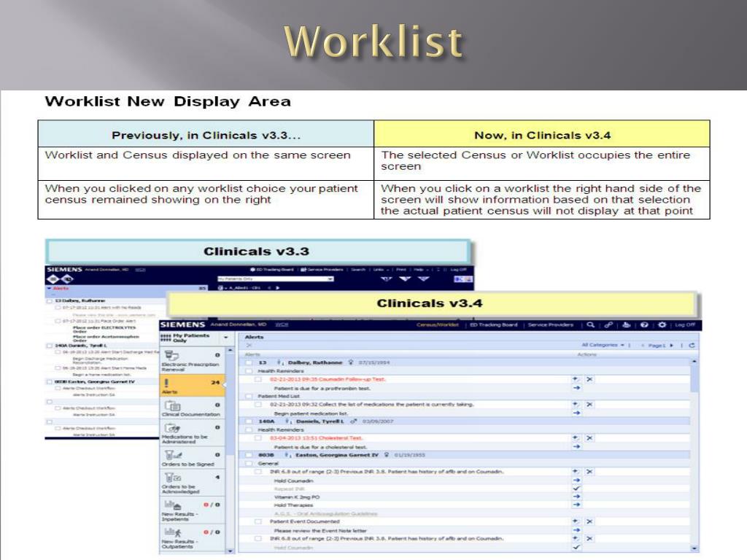Click the arrow action for Vitamin K 2mg PO
Screen dimensions: 747x560
(x=576, y=497)
